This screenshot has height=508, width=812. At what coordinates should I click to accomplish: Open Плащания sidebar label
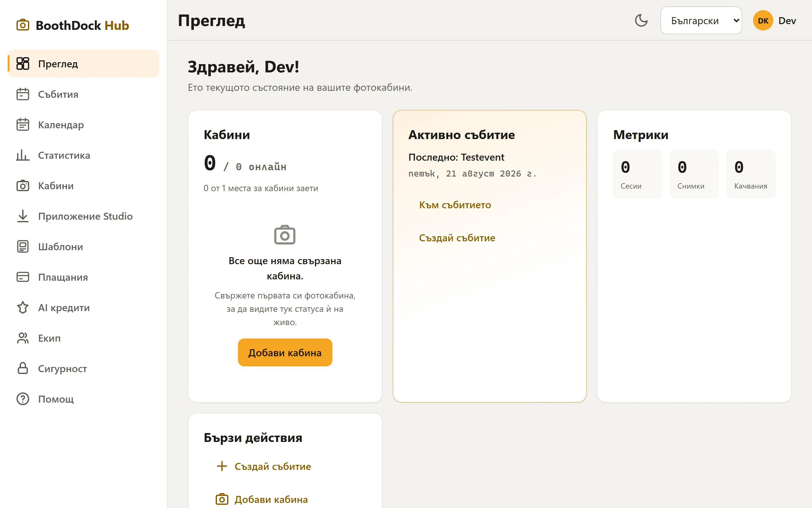pyautogui.click(x=63, y=277)
